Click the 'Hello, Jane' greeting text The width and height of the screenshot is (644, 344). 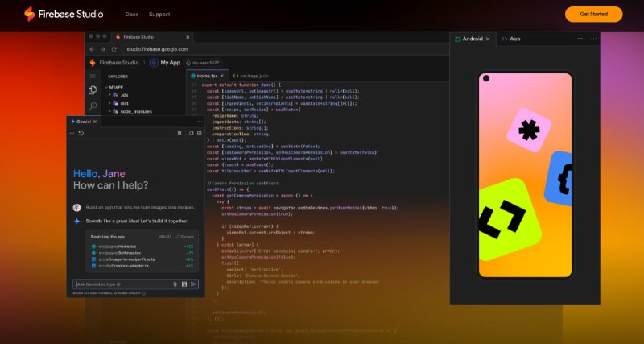click(x=99, y=174)
